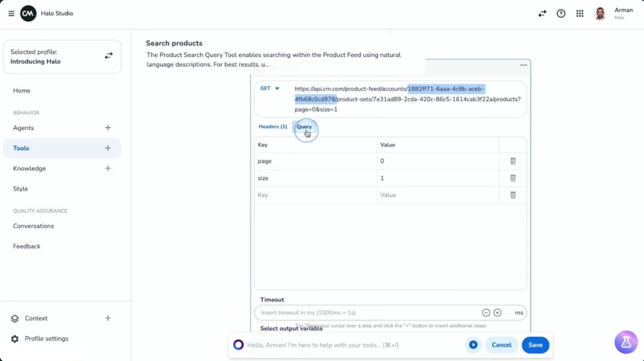Increase timeout with the plus stepper
The width and height of the screenshot is (644, 361).
click(x=497, y=313)
